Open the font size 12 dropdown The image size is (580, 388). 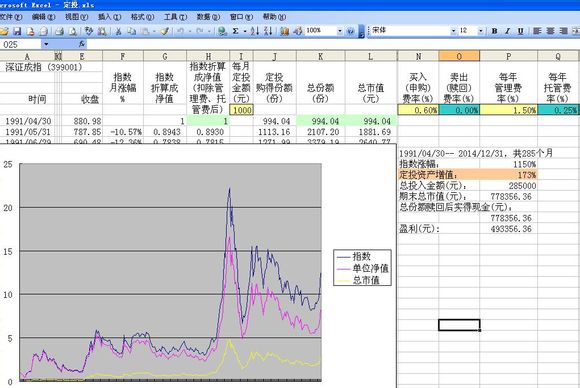[480, 31]
